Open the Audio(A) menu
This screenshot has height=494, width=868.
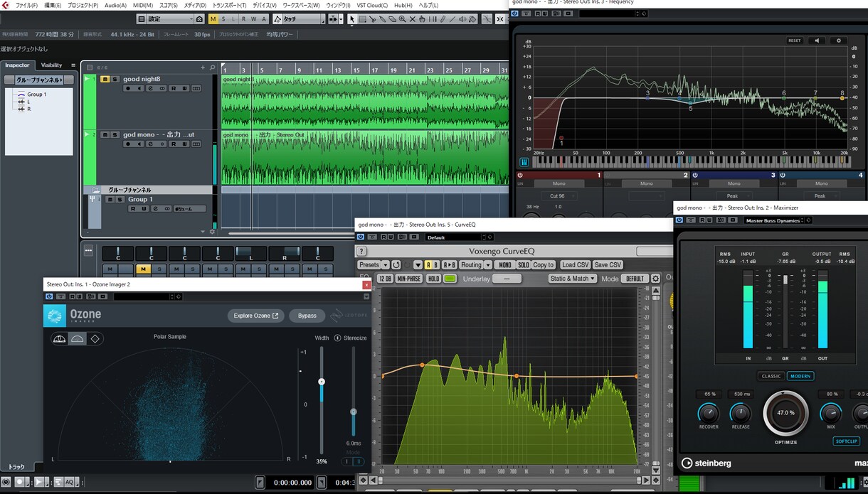pos(115,5)
